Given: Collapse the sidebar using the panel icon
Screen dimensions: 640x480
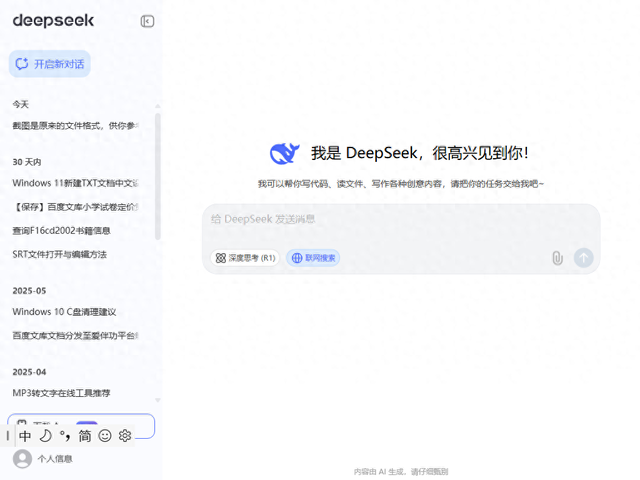Looking at the screenshot, I should (x=148, y=21).
